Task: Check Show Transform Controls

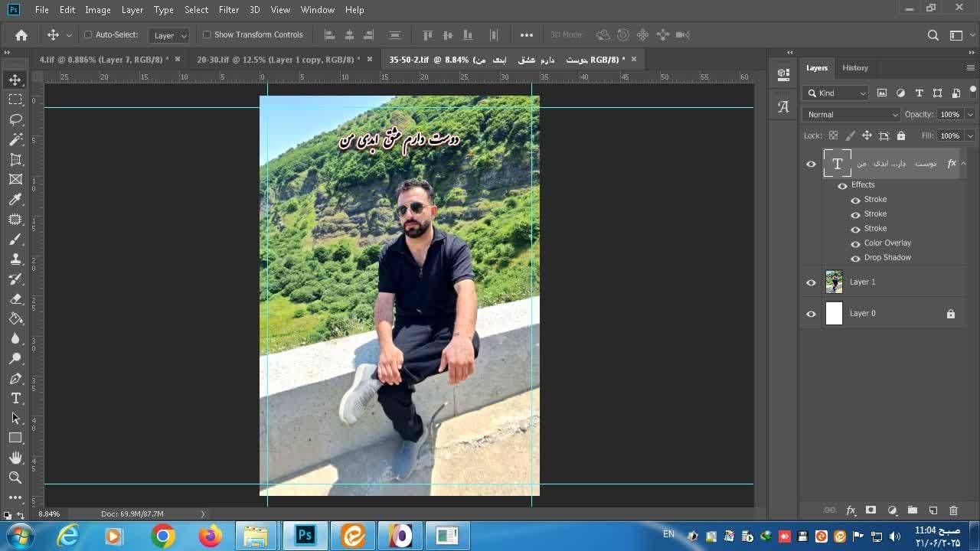Action: [207, 34]
